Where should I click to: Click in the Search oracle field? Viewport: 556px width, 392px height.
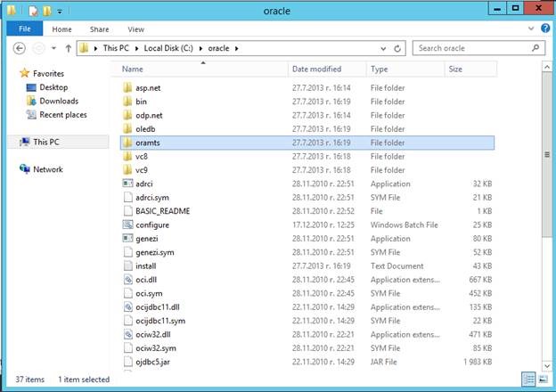coord(472,48)
